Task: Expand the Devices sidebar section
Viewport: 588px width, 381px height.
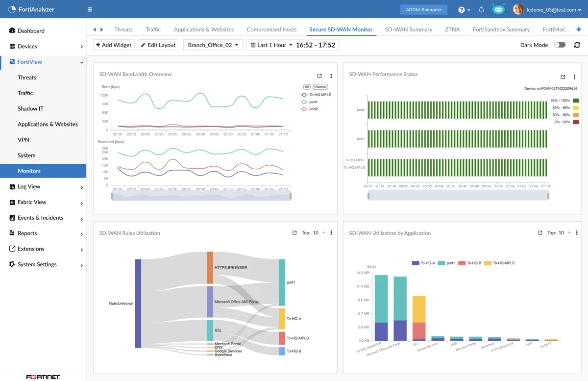Action: tap(81, 47)
